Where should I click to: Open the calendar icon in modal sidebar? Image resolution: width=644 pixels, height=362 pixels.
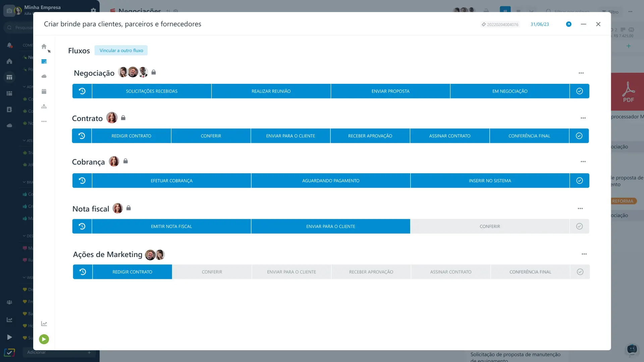coord(44,92)
